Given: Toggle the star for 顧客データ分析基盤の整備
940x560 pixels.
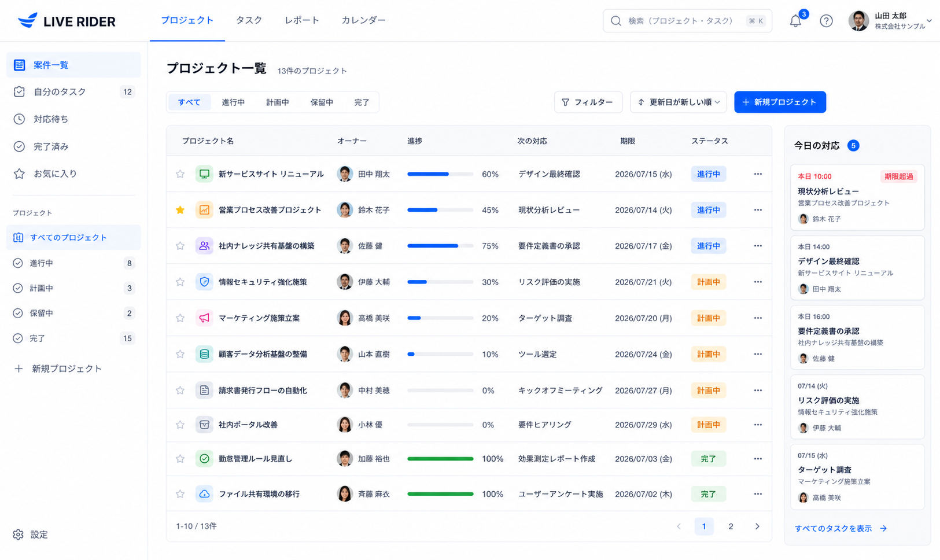Looking at the screenshot, I should click(x=180, y=354).
